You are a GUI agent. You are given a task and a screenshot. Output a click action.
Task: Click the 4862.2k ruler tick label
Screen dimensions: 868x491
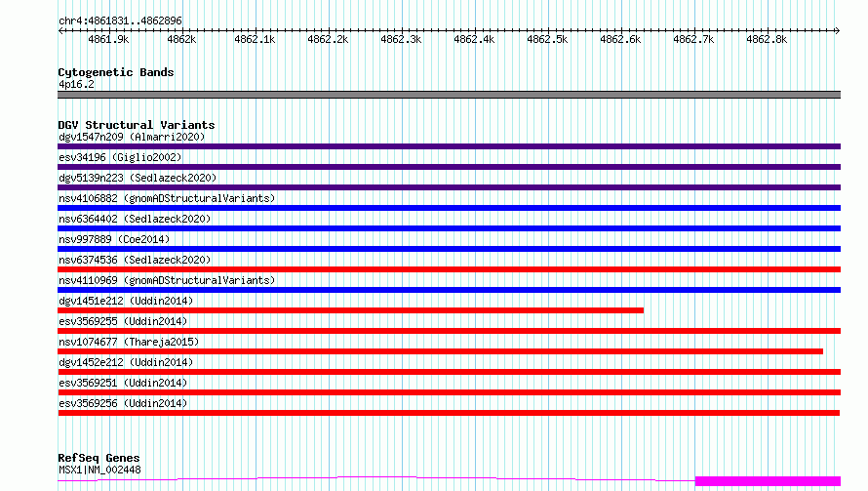328,39
